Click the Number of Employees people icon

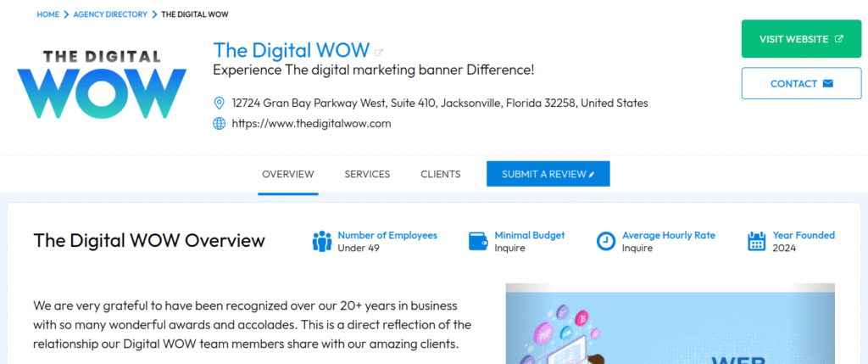(321, 241)
